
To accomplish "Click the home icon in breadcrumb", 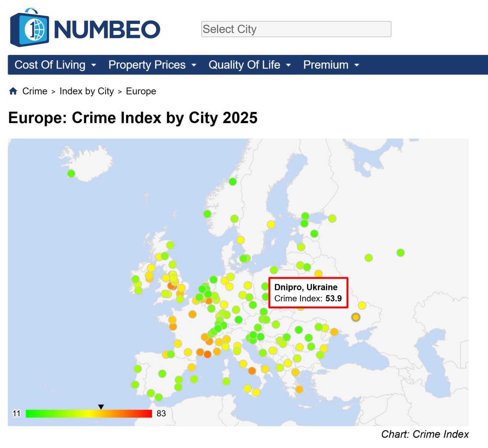I will point(13,91).
